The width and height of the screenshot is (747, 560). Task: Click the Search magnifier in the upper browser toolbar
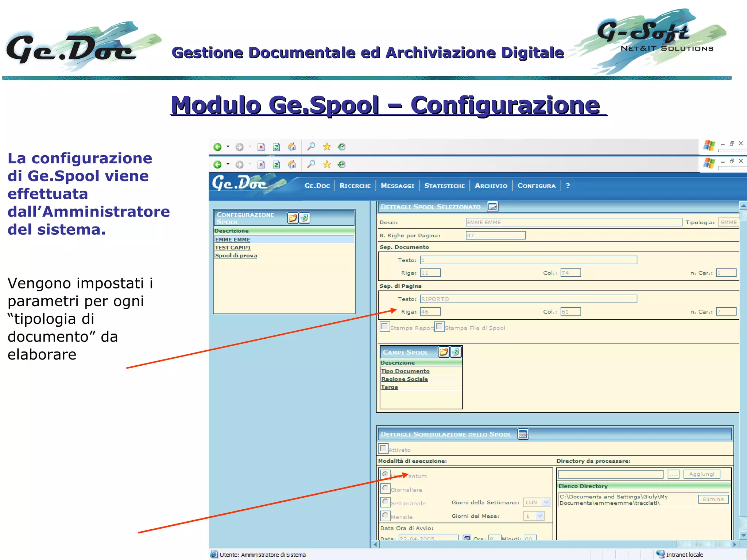(311, 147)
